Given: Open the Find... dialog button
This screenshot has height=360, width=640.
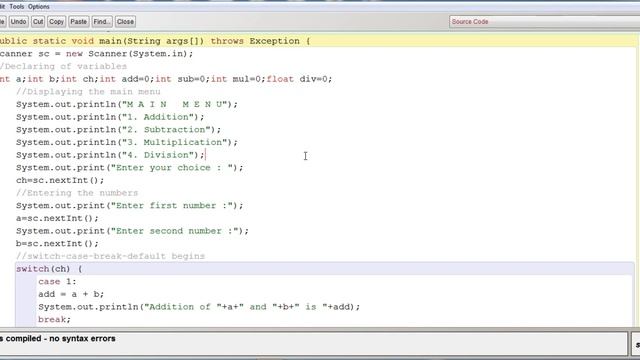Looking at the screenshot, I should click(x=102, y=22).
